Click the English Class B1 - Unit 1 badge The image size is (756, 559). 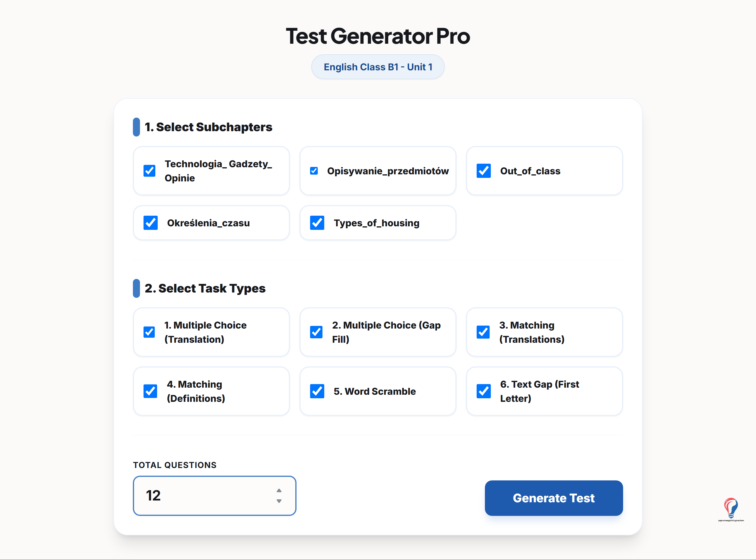click(378, 67)
